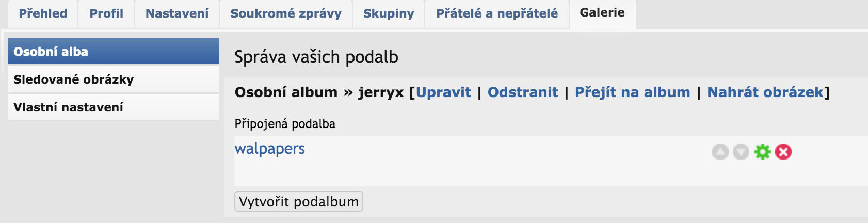868x223 pixels.
Task: Select the Skupiny tab
Action: 389,13
